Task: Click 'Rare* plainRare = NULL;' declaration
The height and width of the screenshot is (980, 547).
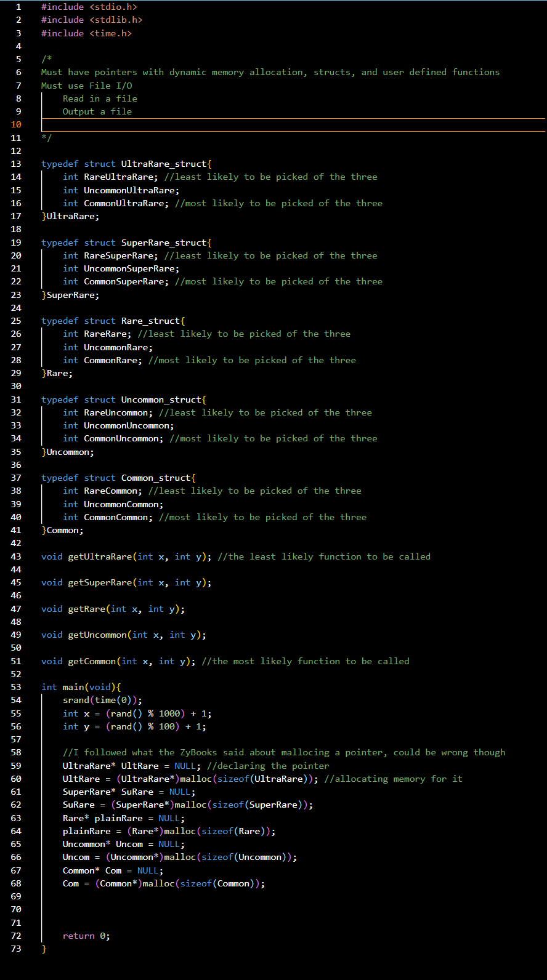Action: click(124, 818)
